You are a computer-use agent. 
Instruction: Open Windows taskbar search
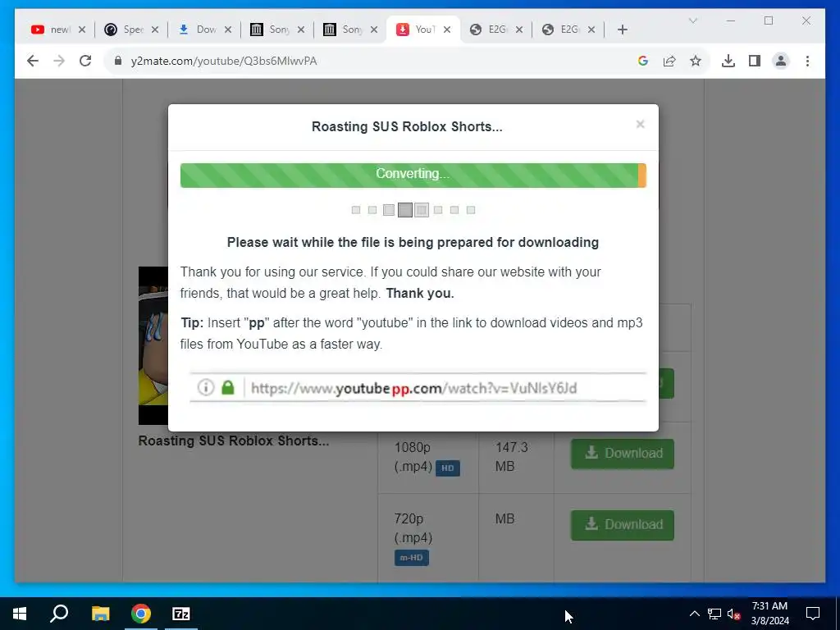(x=59, y=614)
